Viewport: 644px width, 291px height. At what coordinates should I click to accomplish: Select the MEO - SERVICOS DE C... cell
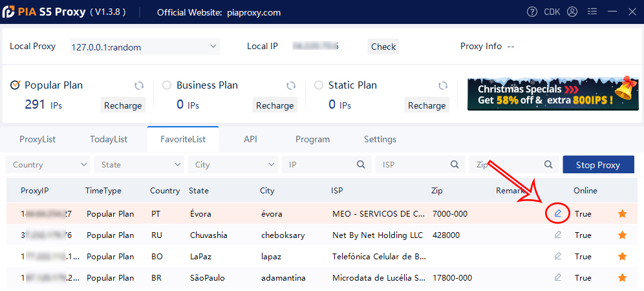point(379,213)
